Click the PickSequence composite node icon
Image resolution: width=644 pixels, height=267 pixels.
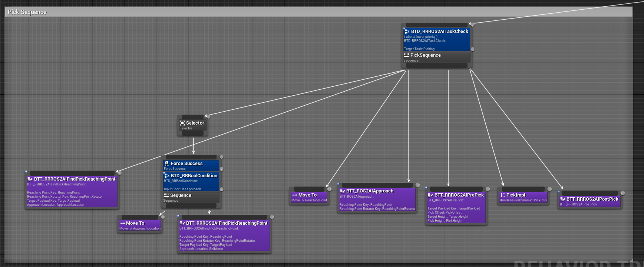pos(406,55)
